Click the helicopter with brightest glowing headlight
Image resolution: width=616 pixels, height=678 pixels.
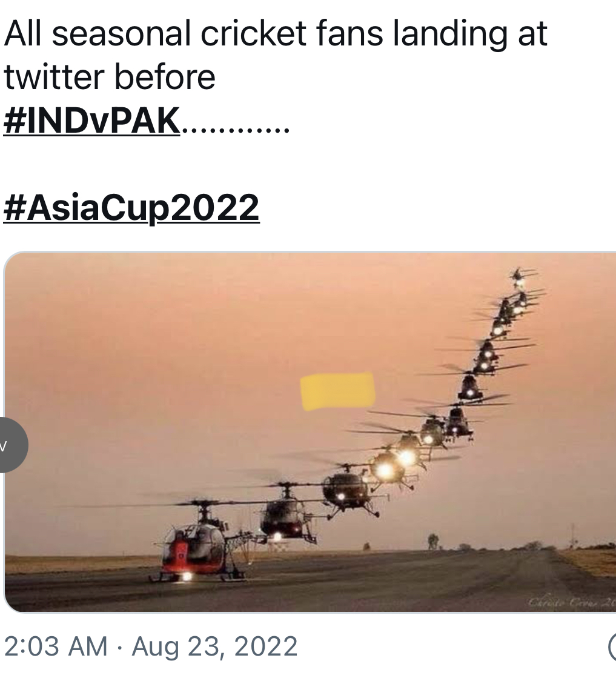tap(387, 469)
